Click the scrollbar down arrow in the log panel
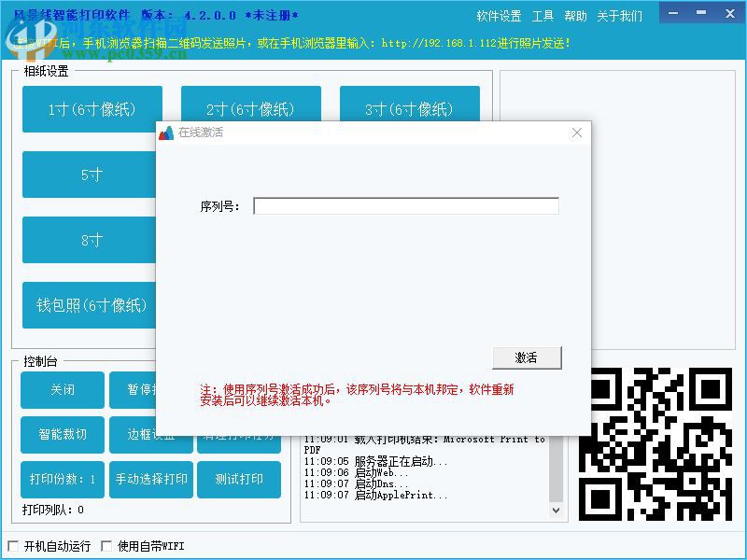The height and width of the screenshot is (560, 747). (557, 509)
